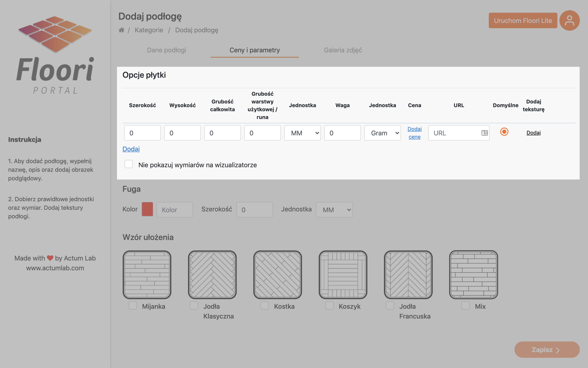The width and height of the screenshot is (588, 368).
Task: Click the blue Dodaj link below the row
Action: [x=131, y=149]
